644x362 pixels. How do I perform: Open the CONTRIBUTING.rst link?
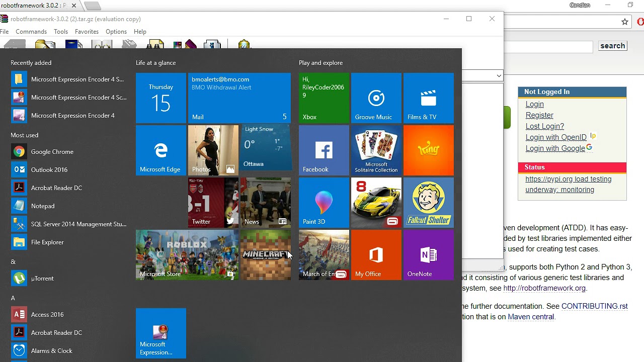coord(595,306)
